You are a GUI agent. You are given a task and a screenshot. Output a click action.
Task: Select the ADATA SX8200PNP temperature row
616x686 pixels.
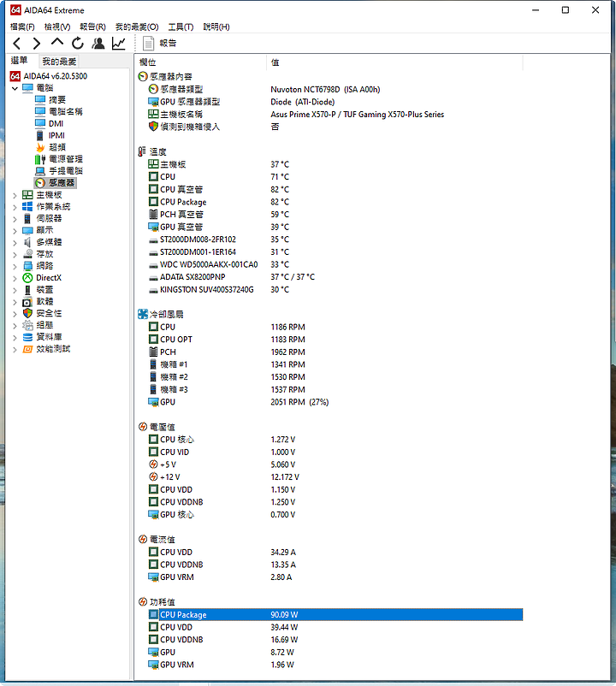[x=335, y=277]
